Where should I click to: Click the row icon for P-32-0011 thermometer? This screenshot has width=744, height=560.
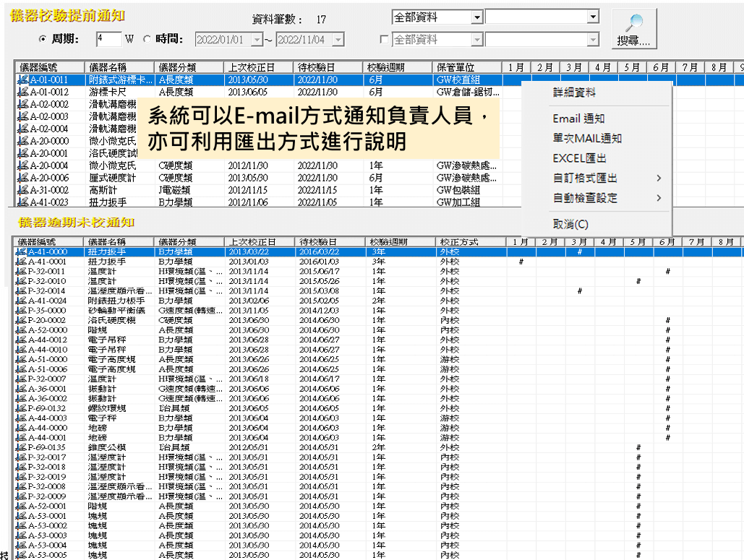tap(22, 272)
